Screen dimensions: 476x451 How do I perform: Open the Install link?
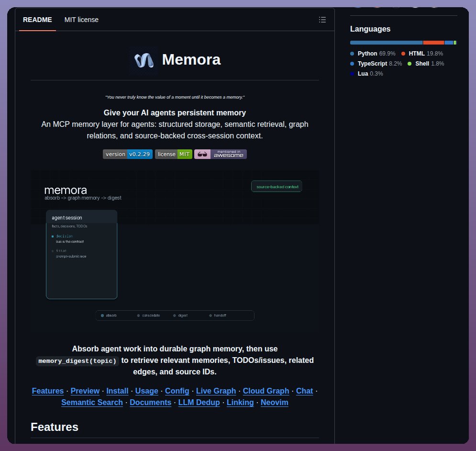pyautogui.click(x=117, y=391)
